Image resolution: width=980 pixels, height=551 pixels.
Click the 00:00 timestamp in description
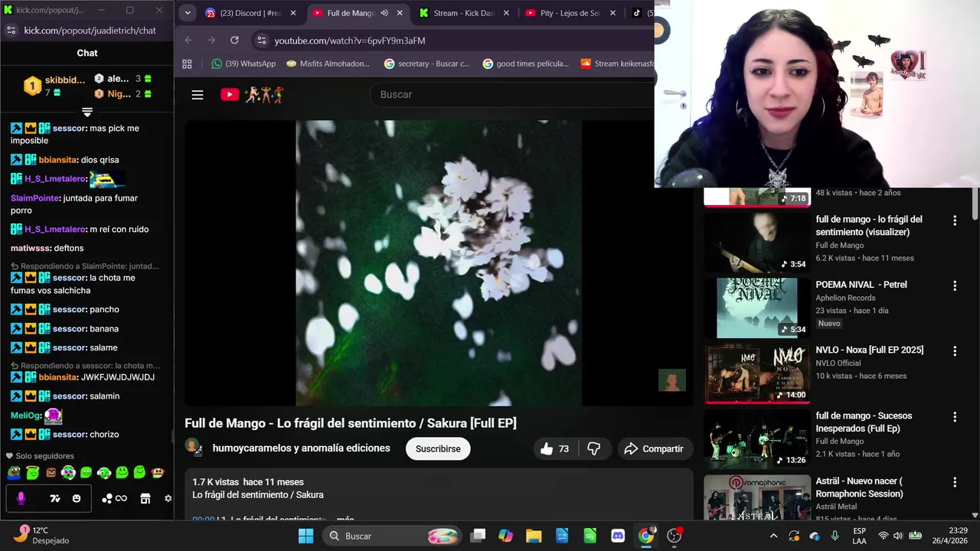coord(204,519)
